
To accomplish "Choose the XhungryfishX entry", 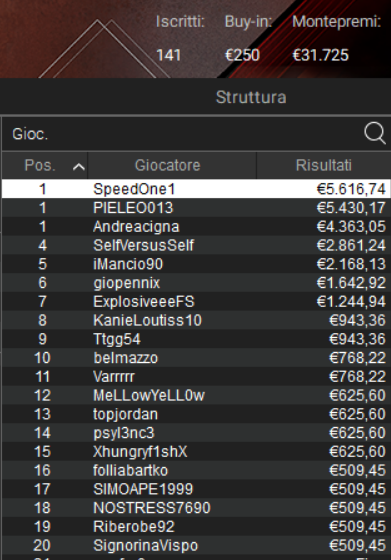I will (196, 451).
